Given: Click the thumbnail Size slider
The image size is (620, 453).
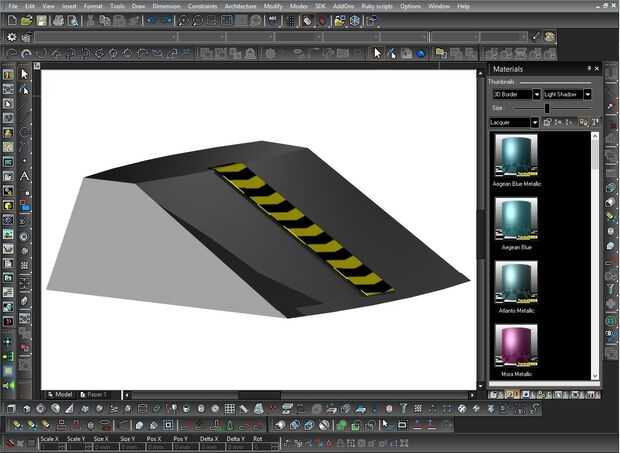Looking at the screenshot, I should tap(546, 108).
